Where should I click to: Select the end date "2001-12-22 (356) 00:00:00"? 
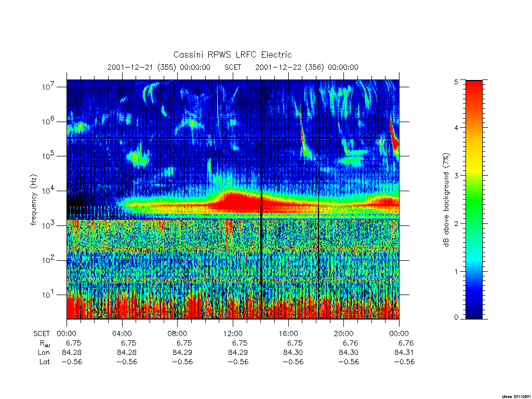(x=307, y=67)
